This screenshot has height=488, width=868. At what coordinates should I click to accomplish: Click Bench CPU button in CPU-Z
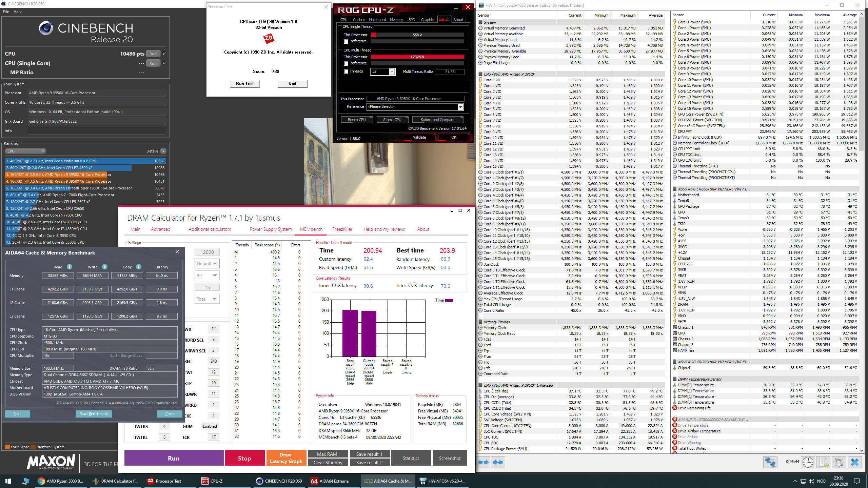(357, 120)
